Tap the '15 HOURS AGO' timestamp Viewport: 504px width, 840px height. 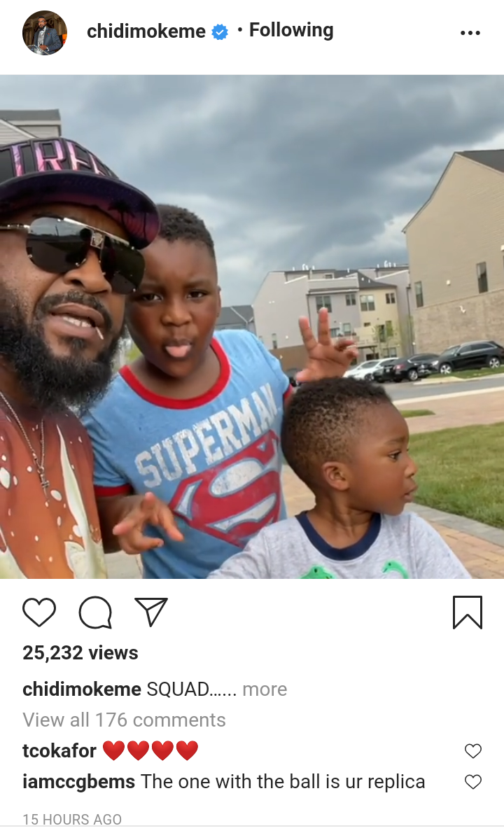(x=72, y=819)
